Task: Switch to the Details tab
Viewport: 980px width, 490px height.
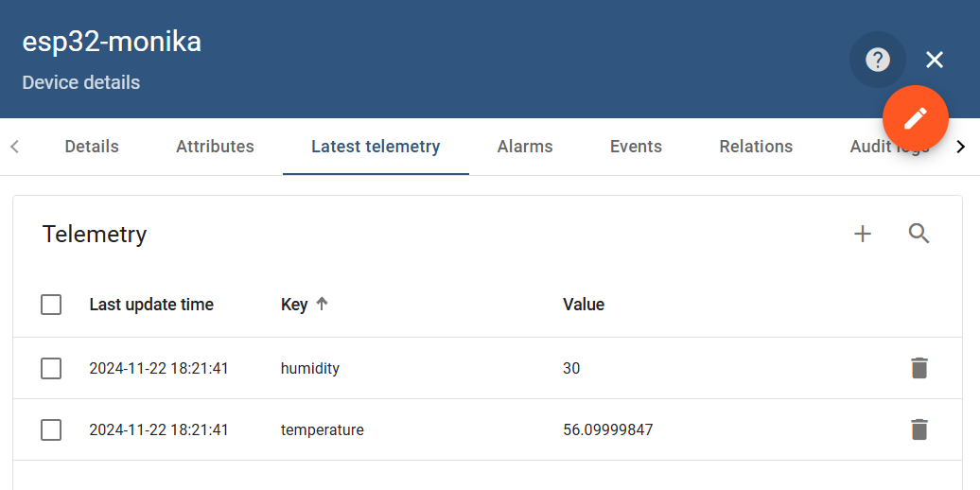Action: click(92, 147)
